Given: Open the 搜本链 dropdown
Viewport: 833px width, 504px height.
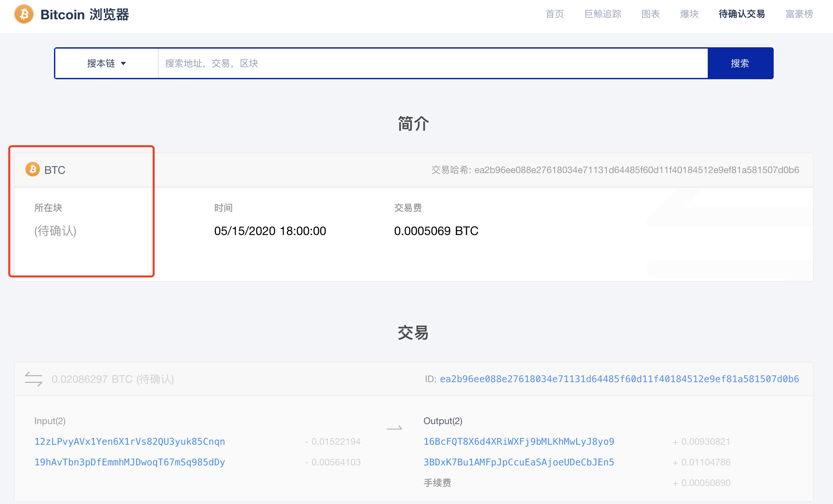Looking at the screenshot, I should 107,63.
